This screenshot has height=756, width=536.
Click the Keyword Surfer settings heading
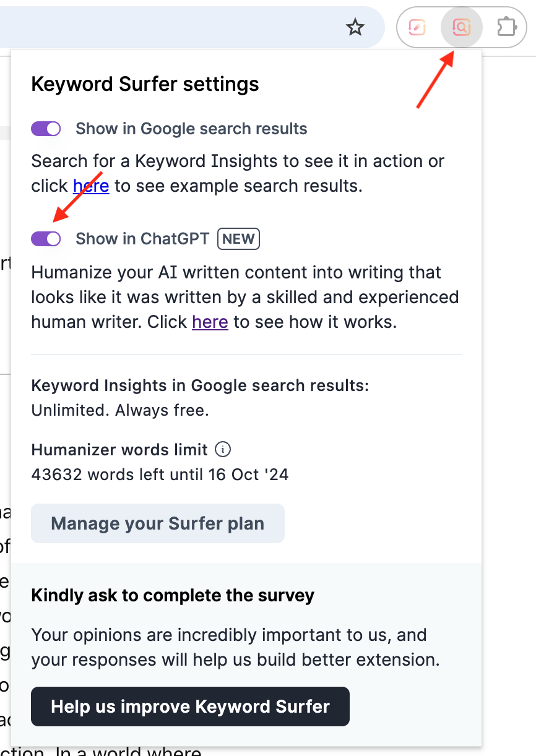tap(145, 84)
